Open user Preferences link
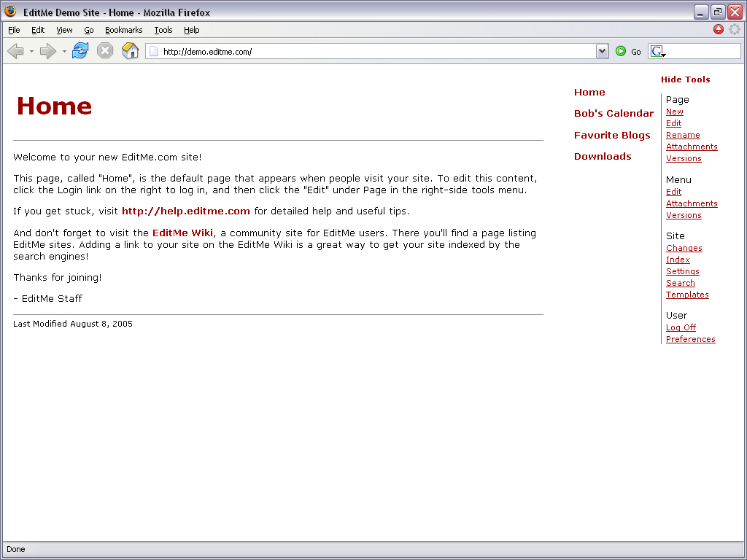This screenshot has height=560, width=747. pyautogui.click(x=690, y=339)
